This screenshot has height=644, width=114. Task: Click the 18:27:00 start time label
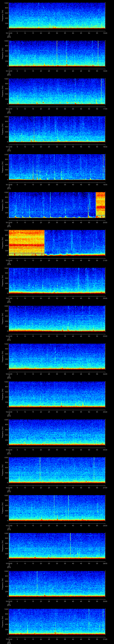coord(9,525)
